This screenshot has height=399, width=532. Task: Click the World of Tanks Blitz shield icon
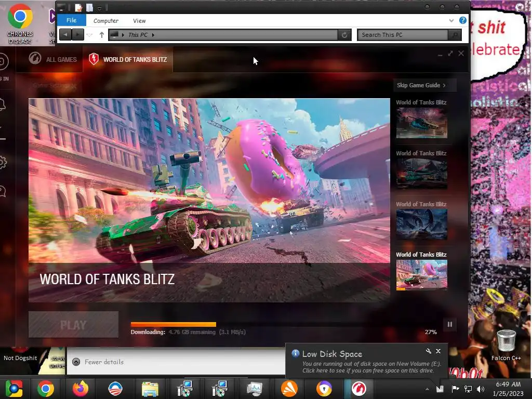tap(94, 59)
